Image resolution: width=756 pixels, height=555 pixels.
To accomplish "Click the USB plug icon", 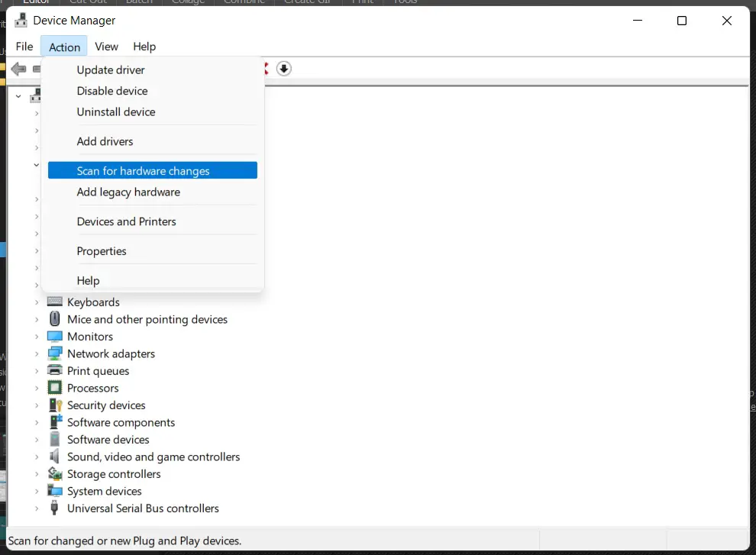I will pos(54,508).
